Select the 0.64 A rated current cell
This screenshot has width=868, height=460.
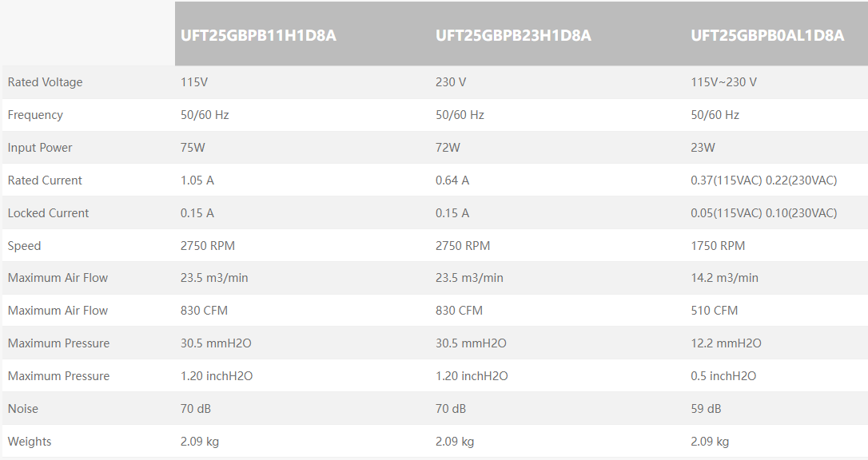(452, 180)
